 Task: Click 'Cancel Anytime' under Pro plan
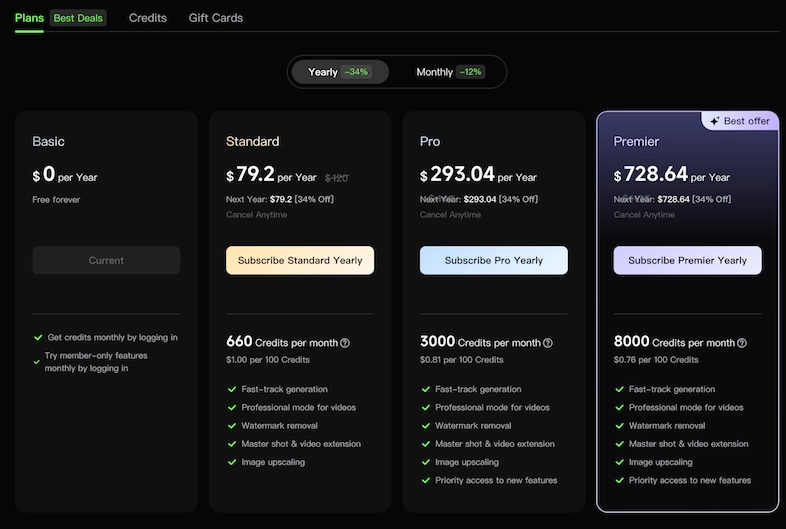[x=450, y=215]
